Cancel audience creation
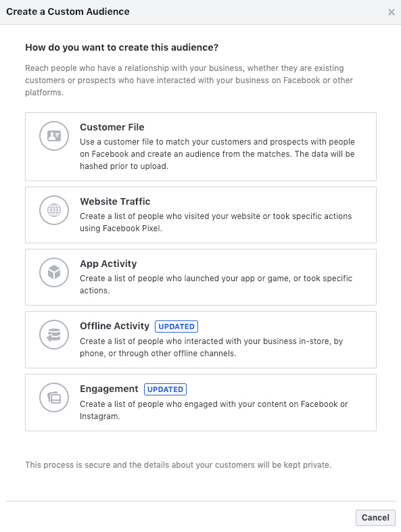The width and height of the screenshot is (401, 532). pos(375,517)
